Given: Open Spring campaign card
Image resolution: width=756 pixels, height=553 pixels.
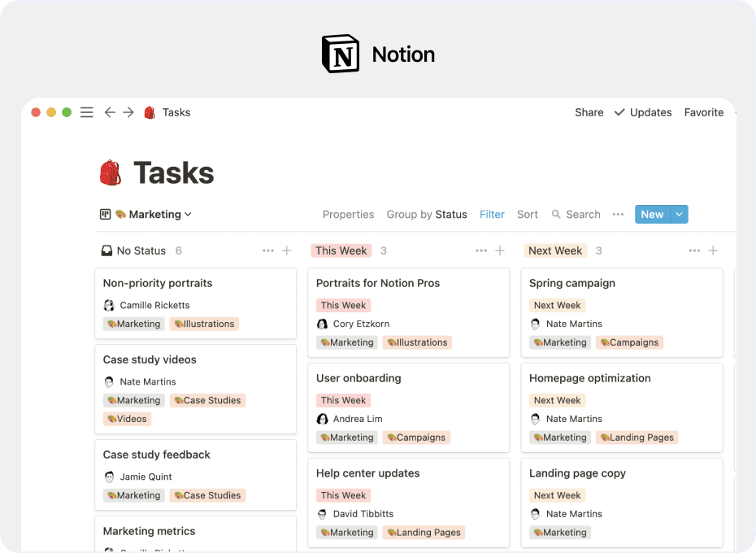Looking at the screenshot, I should (622, 313).
